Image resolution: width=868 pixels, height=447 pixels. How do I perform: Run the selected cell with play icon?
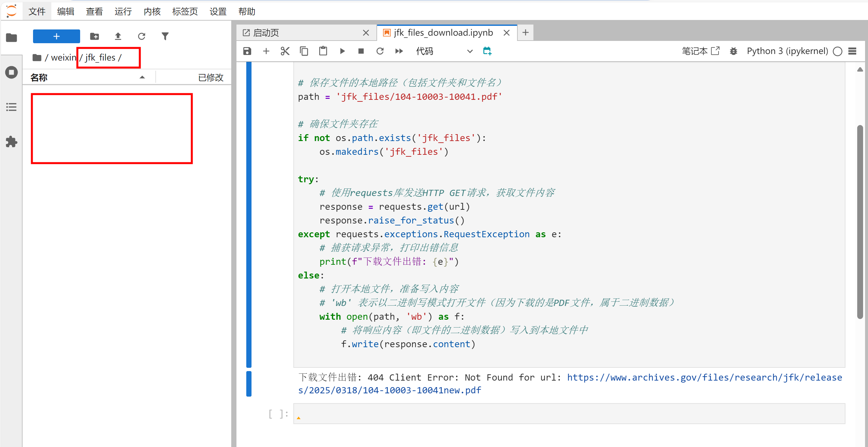[342, 51]
